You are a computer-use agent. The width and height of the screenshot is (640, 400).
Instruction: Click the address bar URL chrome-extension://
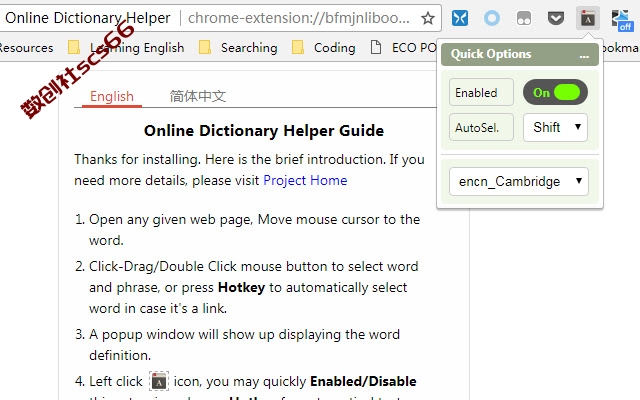click(299, 18)
